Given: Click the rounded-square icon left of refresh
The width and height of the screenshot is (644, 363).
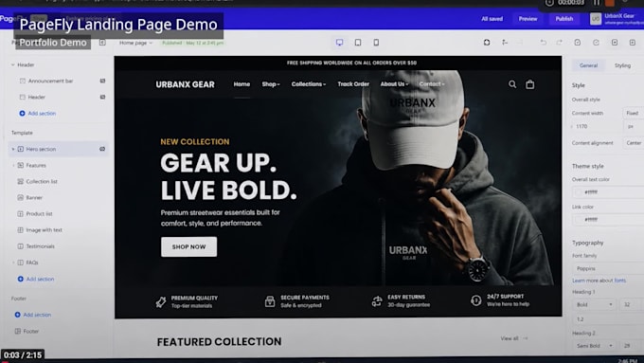Looking at the screenshot, I should (x=578, y=43).
